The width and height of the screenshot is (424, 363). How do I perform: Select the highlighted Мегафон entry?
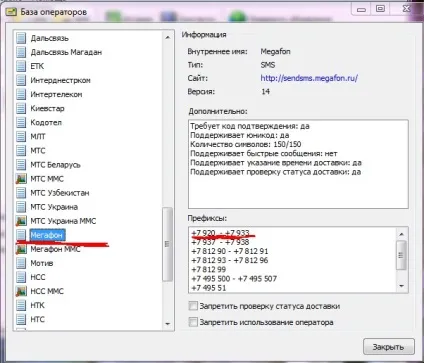pos(47,235)
